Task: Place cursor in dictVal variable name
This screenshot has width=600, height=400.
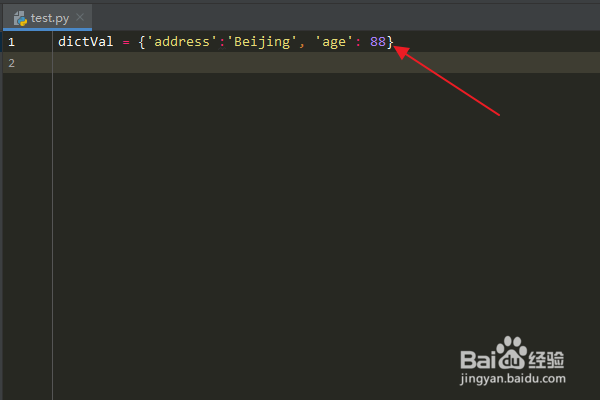Action: [85, 41]
